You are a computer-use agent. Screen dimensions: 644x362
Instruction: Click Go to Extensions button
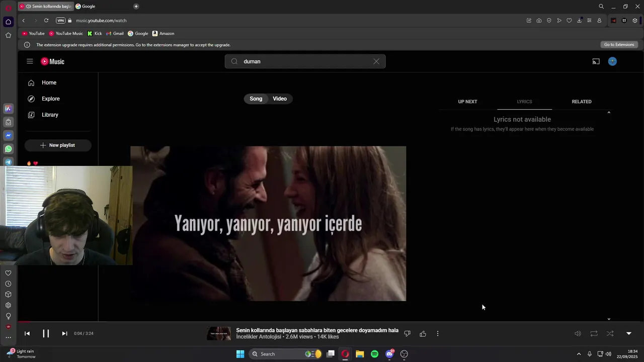point(619,45)
